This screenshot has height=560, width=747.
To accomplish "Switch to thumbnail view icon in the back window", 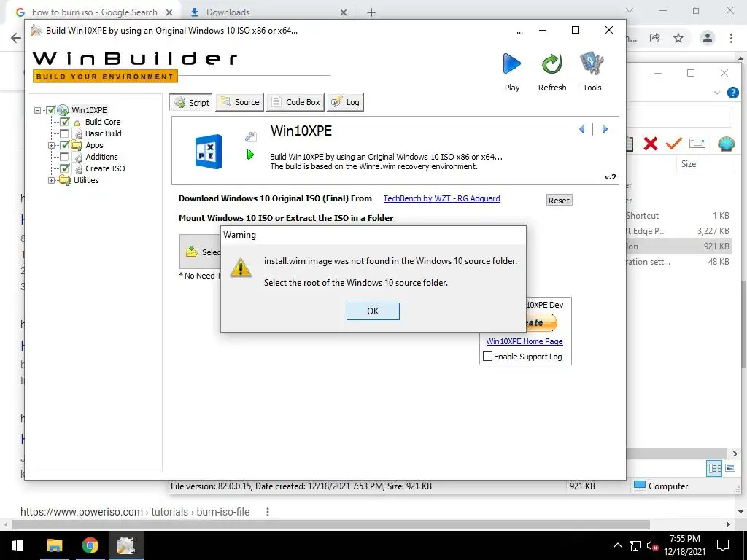I will [x=730, y=468].
